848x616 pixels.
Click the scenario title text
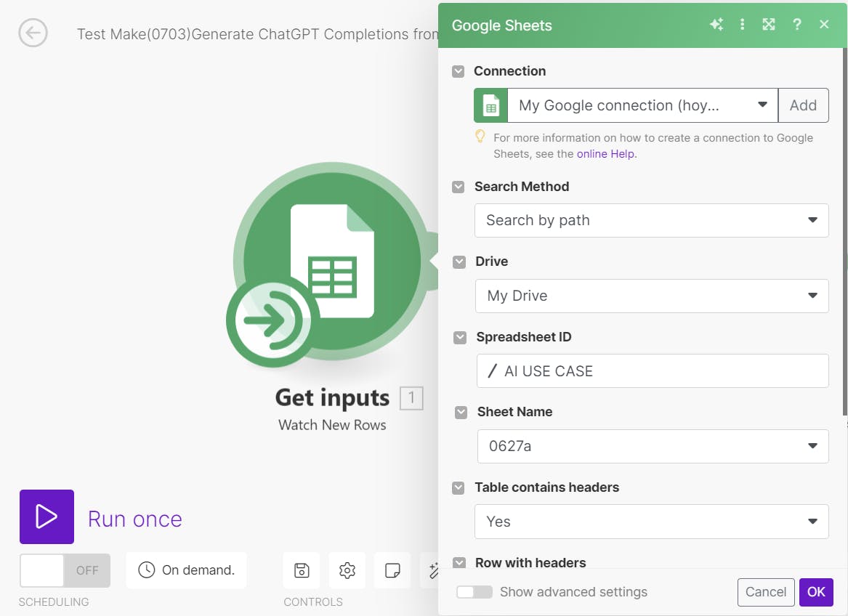coord(257,34)
